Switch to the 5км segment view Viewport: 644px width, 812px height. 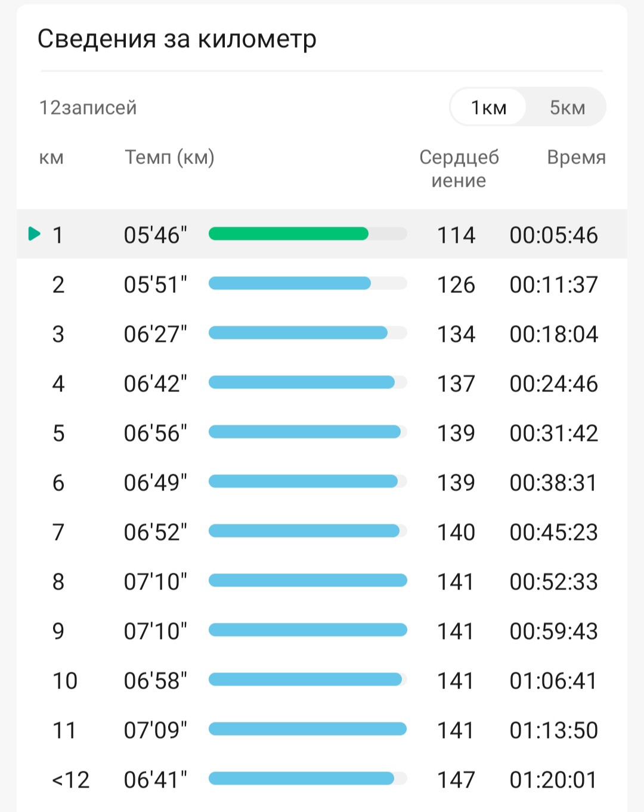[x=567, y=107]
